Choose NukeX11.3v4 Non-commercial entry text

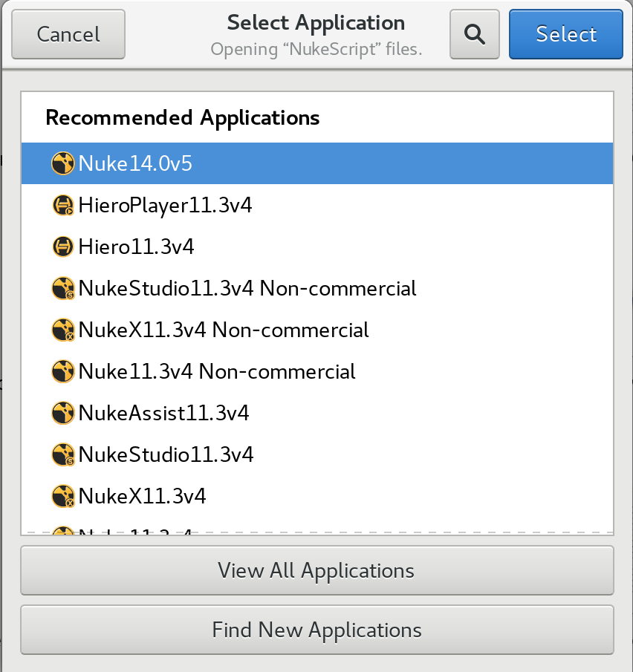(x=224, y=330)
